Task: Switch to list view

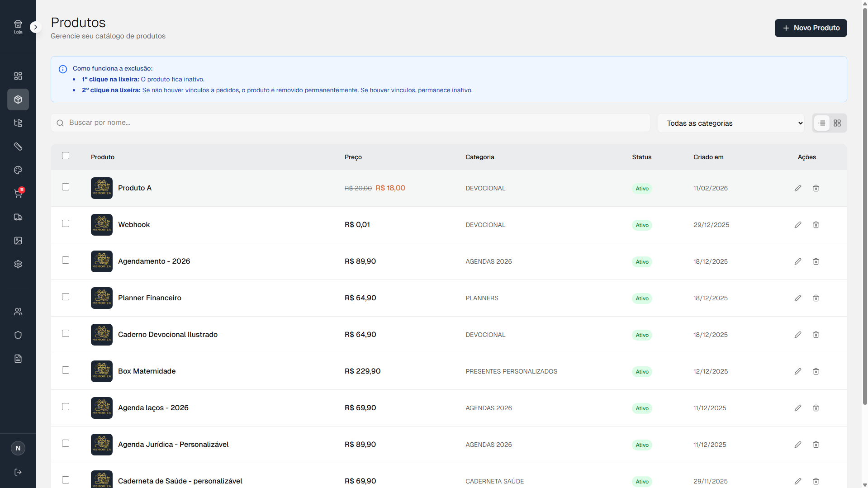Action: [822, 123]
